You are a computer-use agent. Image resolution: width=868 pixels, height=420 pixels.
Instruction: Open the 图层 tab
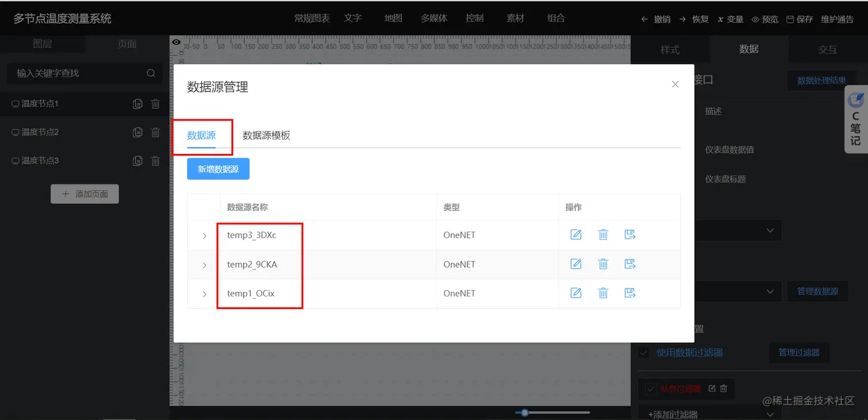[x=42, y=44]
